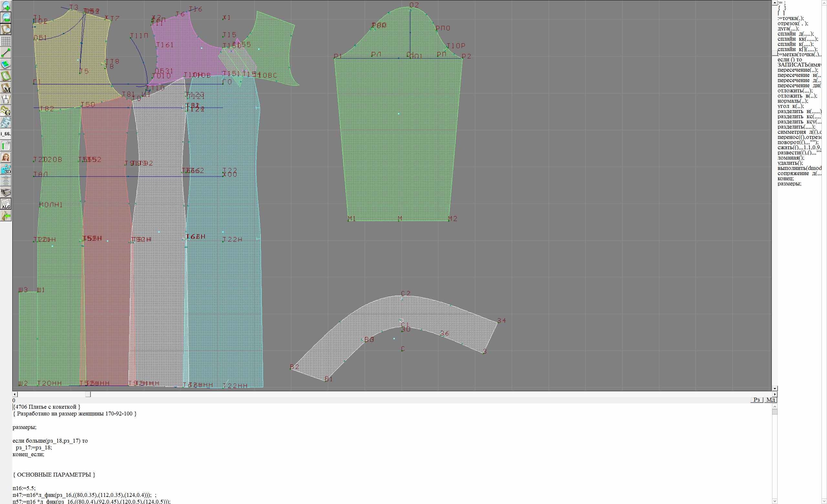
Task: Click the zoom in magnifier icon
Action: tap(6, 6)
